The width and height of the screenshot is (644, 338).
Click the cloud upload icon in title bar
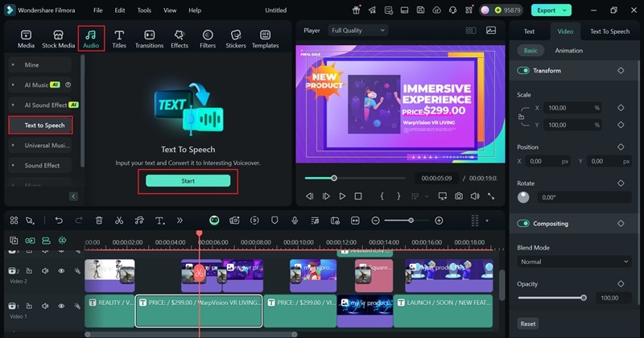pos(436,10)
